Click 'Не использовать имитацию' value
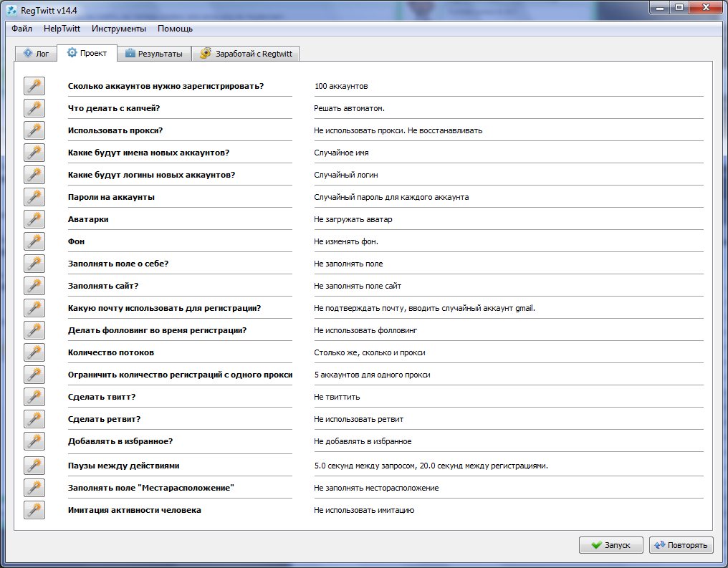The height and width of the screenshot is (568, 728). point(364,511)
